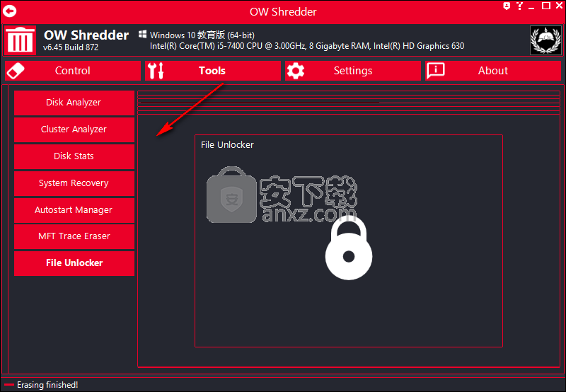The width and height of the screenshot is (566, 392).
Task: Click the OW Shredder title bar text
Action: pos(283,12)
